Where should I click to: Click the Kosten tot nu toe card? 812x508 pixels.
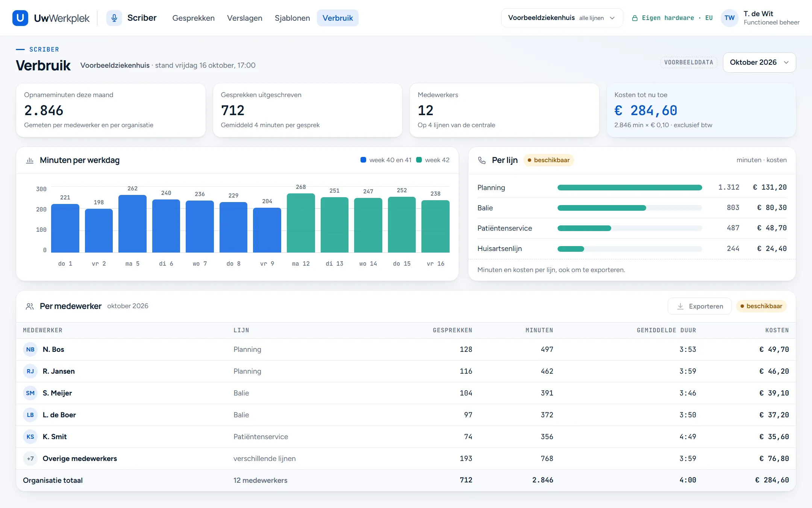701,110
